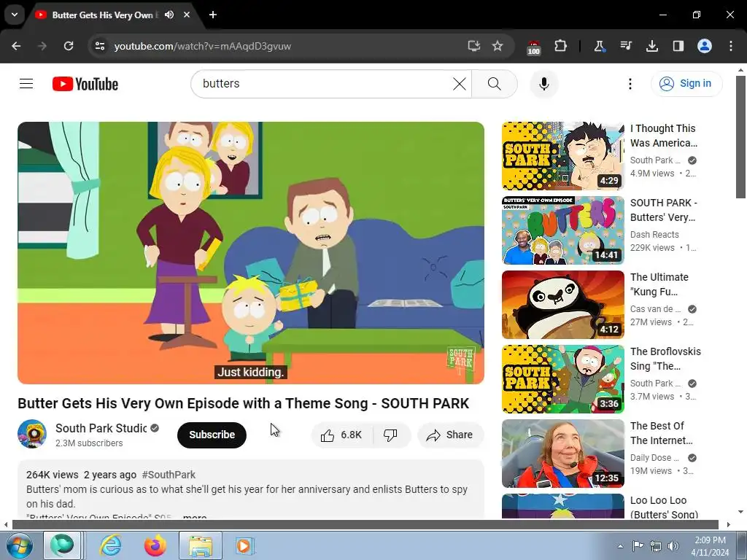Open a new browser tab

213,15
